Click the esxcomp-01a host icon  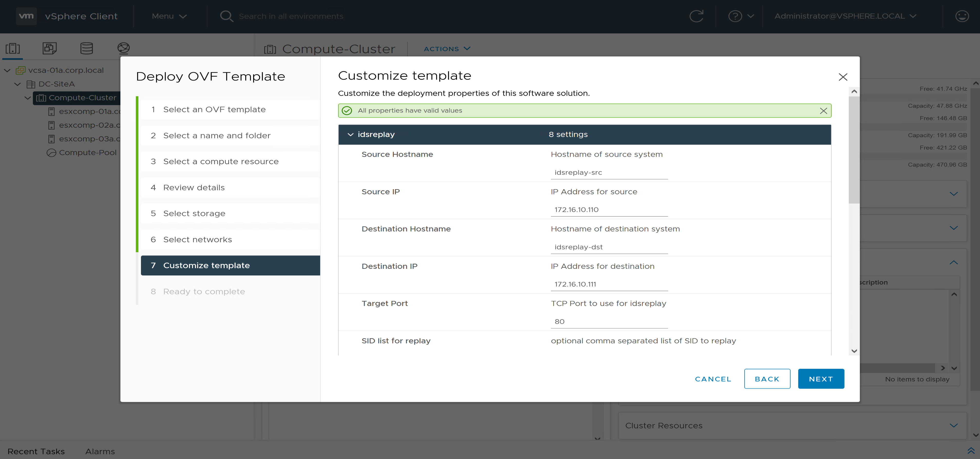click(51, 112)
